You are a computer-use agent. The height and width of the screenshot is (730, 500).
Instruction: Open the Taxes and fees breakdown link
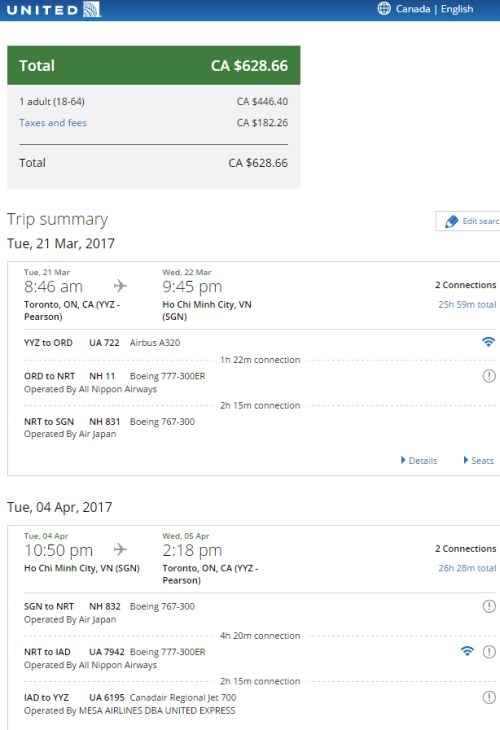point(53,123)
